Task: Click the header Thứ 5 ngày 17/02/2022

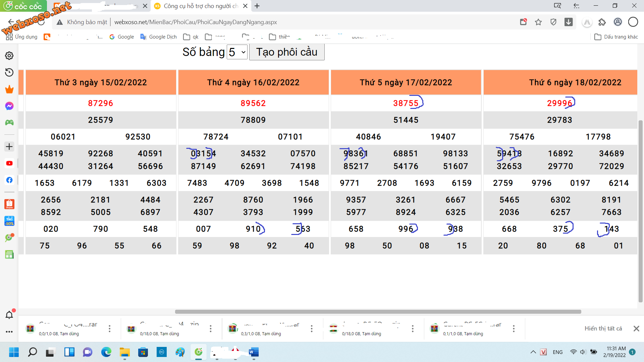Action: (406, 82)
